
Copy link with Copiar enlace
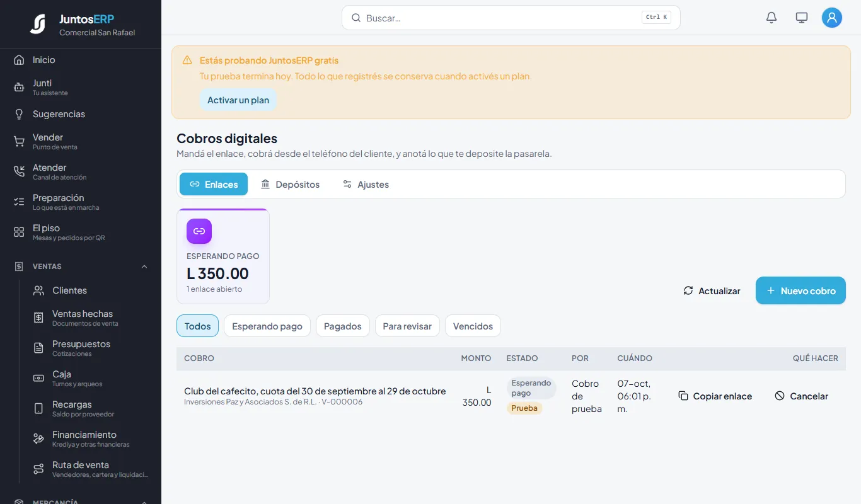[715, 396]
